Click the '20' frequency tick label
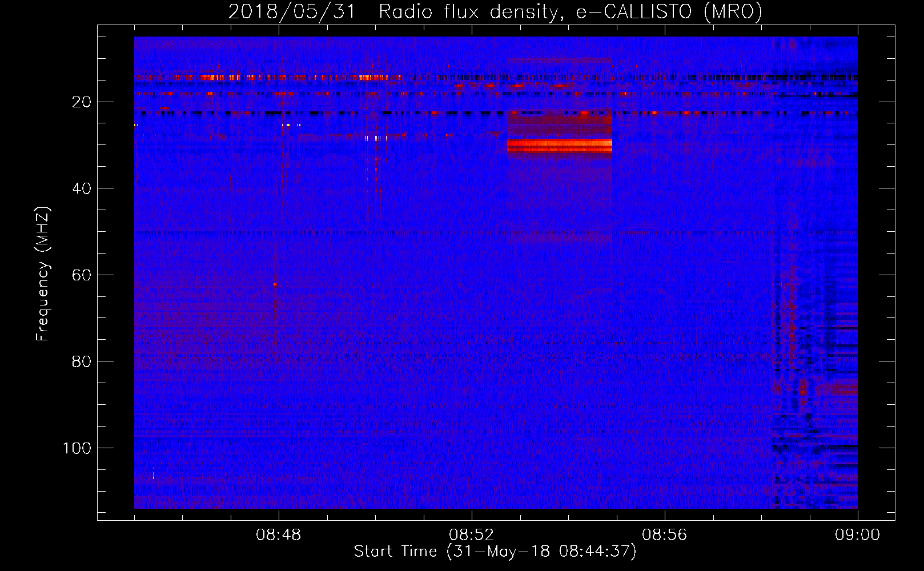Image resolution: width=924 pixels, height=571 pixels. (x=82, y=102)
